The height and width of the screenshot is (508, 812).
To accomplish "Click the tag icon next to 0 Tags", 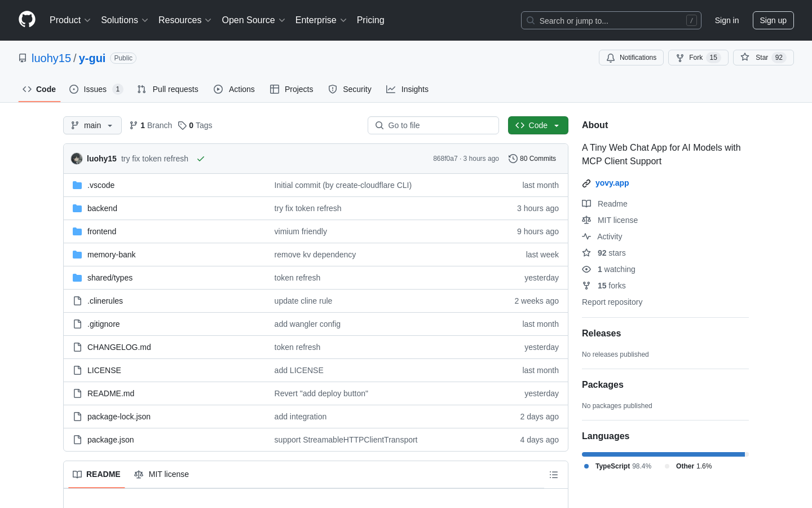I will click(182, 125).
